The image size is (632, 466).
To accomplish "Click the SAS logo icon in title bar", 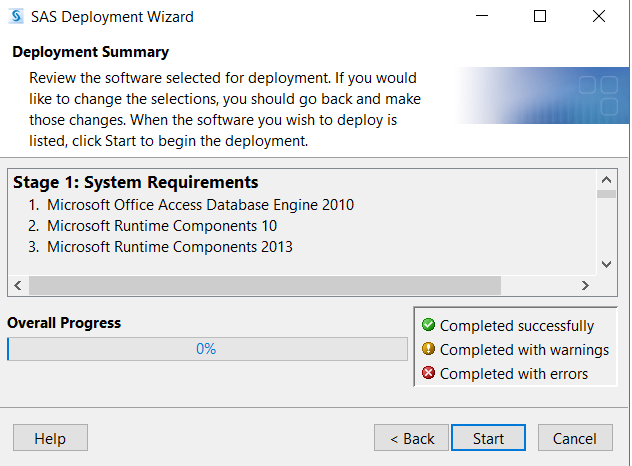I will pyautogui.click(x=16, y=17).
